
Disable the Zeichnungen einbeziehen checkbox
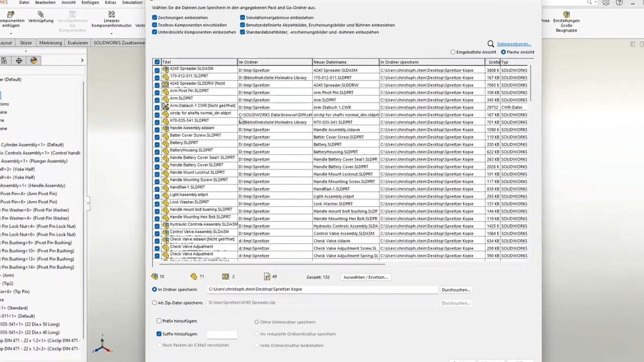[154, 18]
